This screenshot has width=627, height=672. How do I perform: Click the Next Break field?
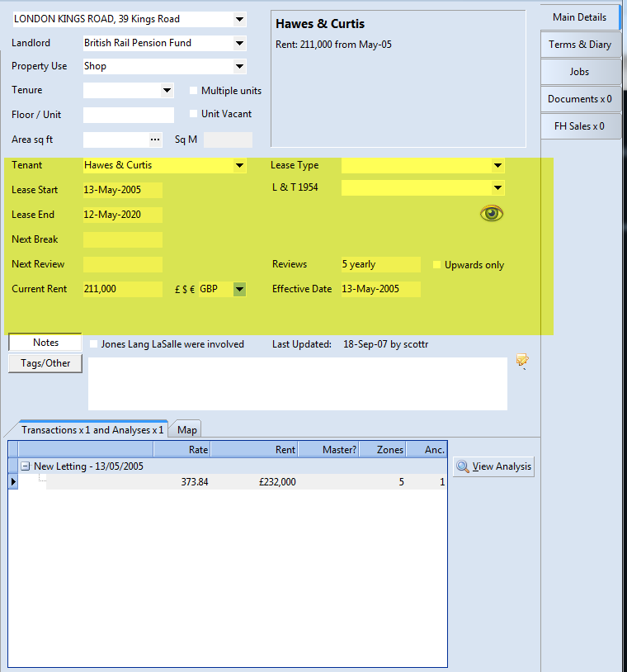coord(122,239)
